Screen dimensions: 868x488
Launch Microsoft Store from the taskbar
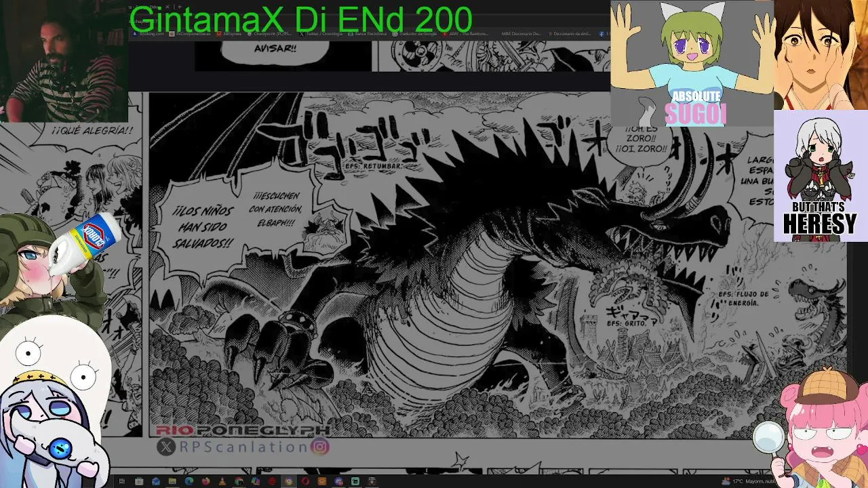[x=139, y=481]
